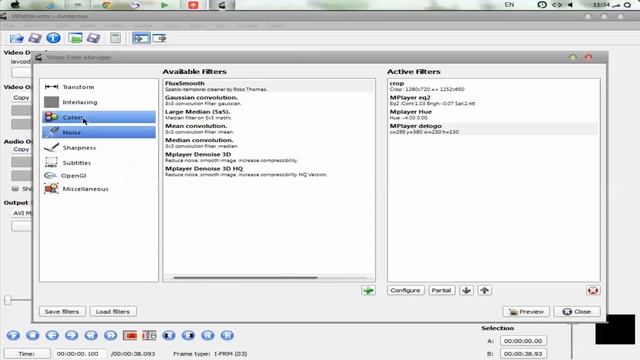Select the highlighted input preview toolbar icon
This screenshot has height=360, width=640.
(x=141, y=38)
